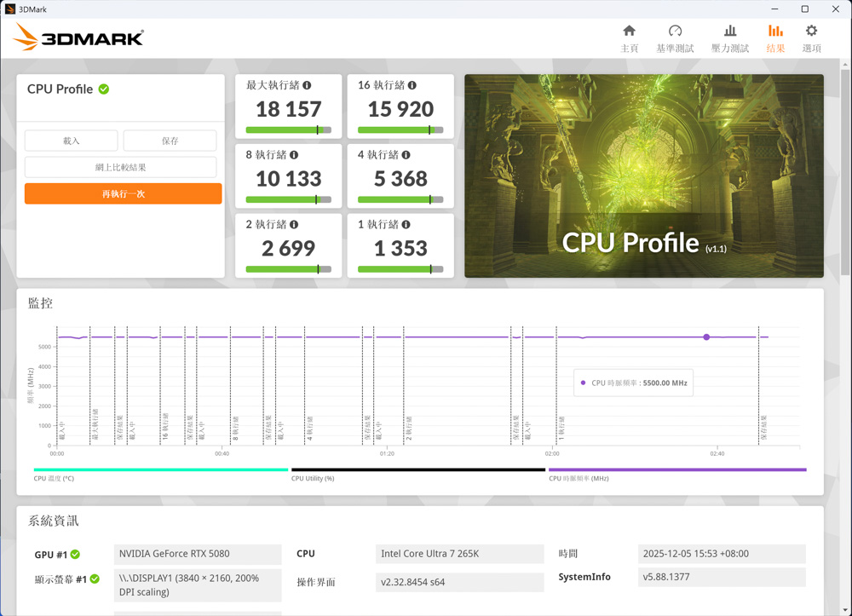Click info icon beside 8 執行緒
Viewport: 852px width, 616px height.
click(x=294, y=155)
